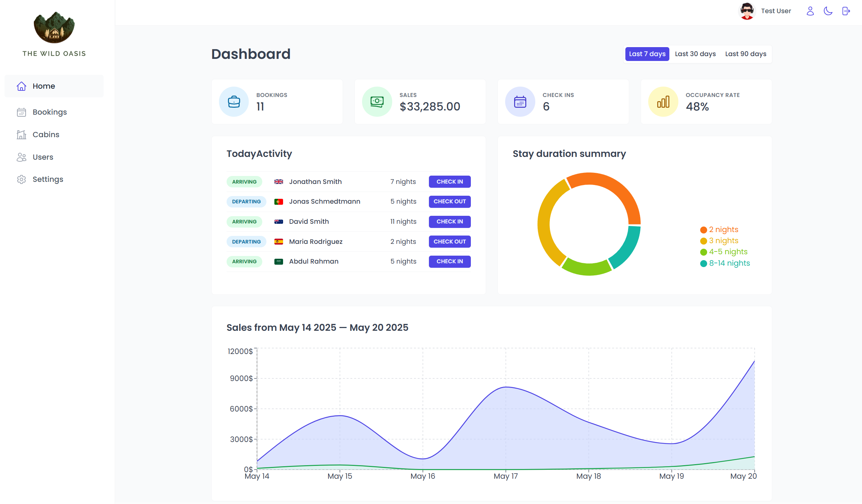This screenshot has width=862, height=504.
Task: Click the logout icon in header
Action: pyautogui.click(x=846, y=11)
